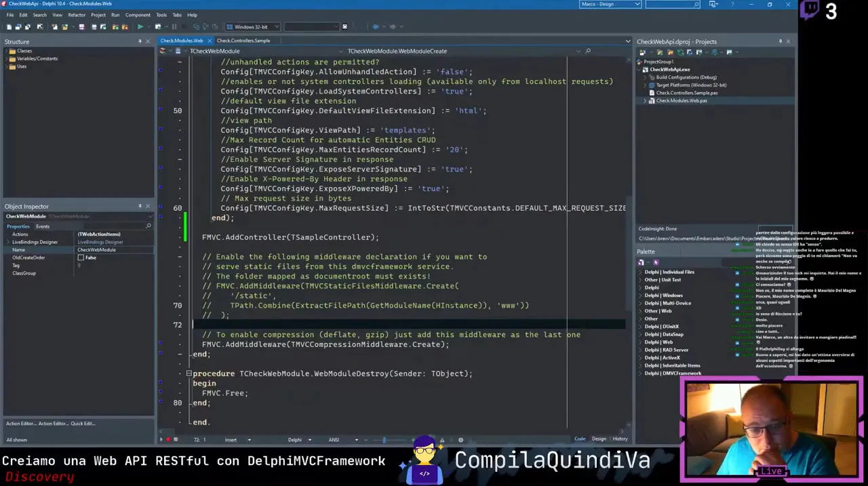Expand Target Platforms (Windows 32-bit) node

(x=646, y=85)
